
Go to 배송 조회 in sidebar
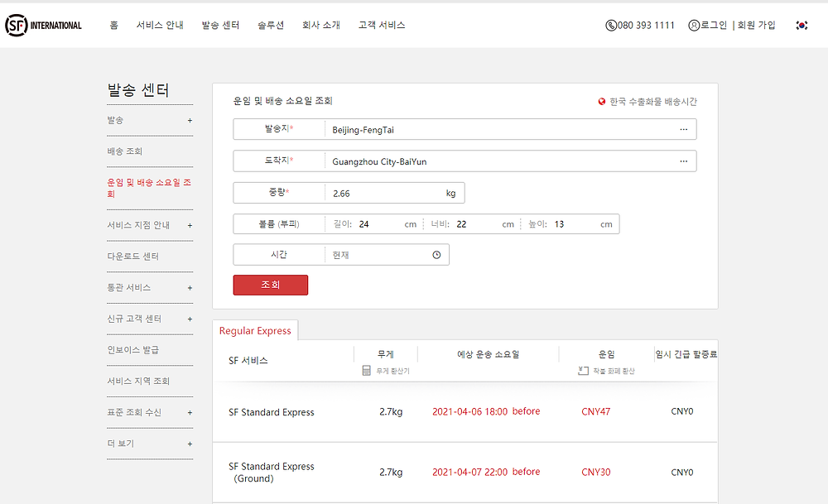125,151
